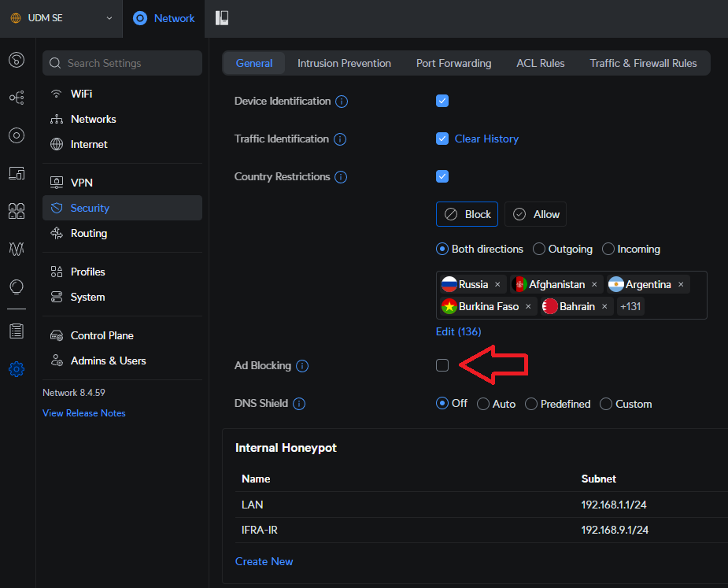Show Traffic Identification info icon
The image size is (728, 588).
340,139
